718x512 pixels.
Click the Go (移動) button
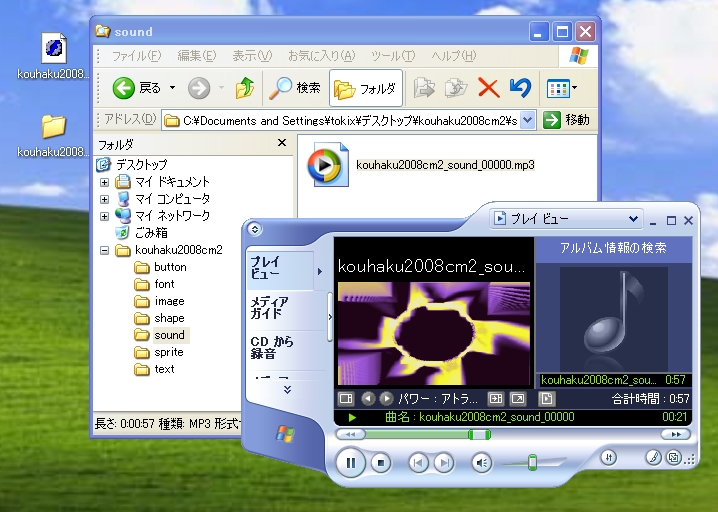click(566, 120)
